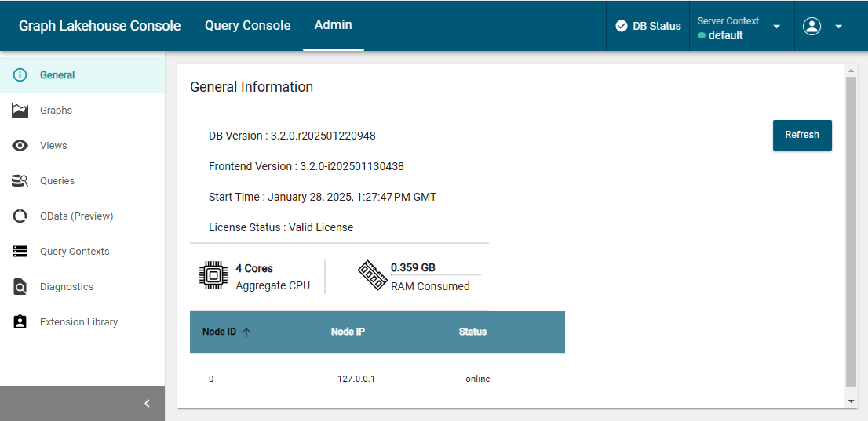The width and height of the screenshot is (868, 421).
Task: Click the Diagnostics magnifier icon
Action: [x=20, y=287]
